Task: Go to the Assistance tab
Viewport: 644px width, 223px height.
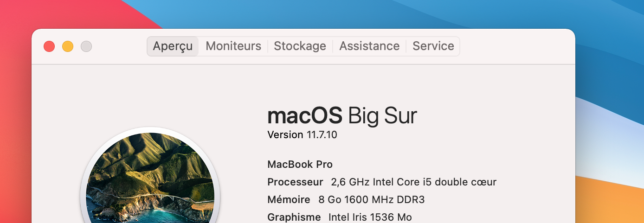Action: tap(369, 46)
